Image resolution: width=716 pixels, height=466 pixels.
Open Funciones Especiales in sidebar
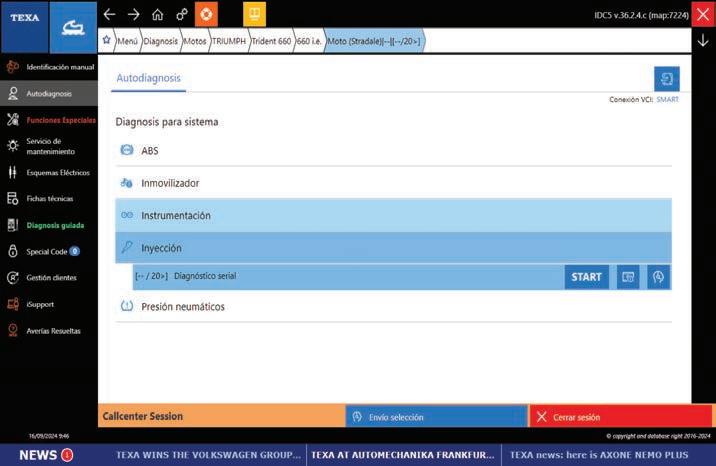(49, 120)
